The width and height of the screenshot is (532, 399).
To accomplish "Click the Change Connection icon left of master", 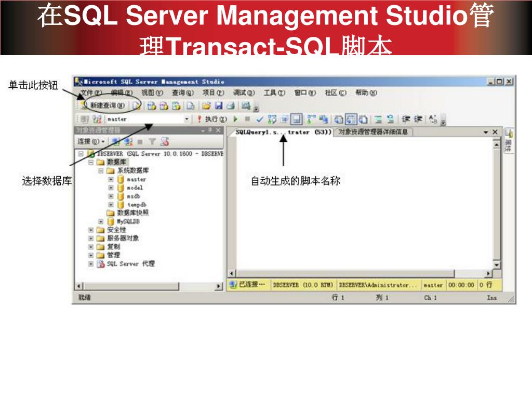I will (x=97, y=119).
